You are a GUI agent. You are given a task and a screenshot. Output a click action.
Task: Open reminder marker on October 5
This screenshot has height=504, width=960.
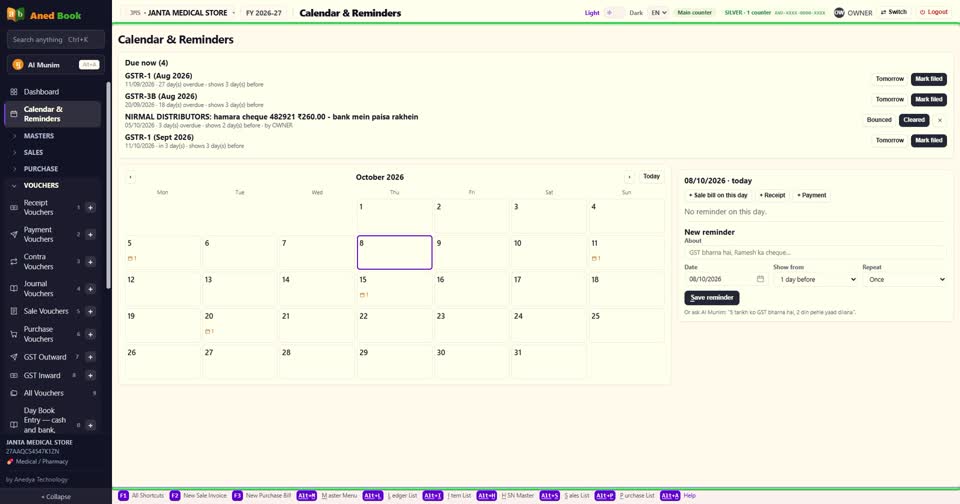click(x=132, y=258)
